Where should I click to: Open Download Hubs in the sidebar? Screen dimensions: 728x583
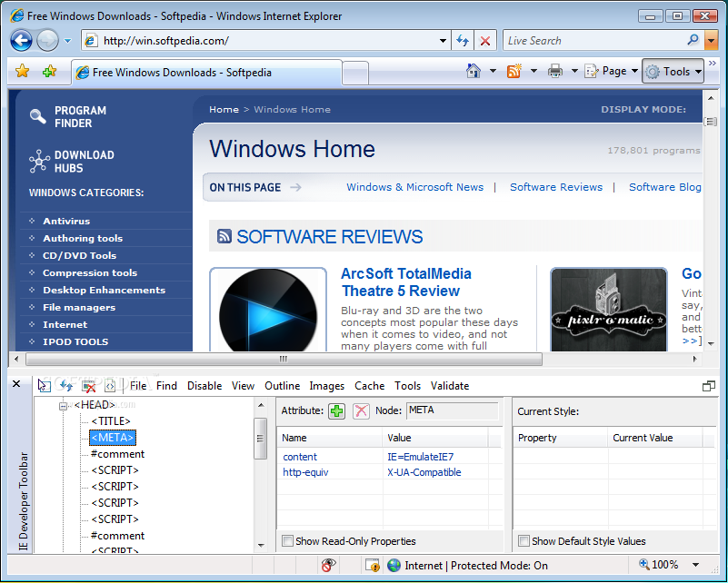pos(72,162)
